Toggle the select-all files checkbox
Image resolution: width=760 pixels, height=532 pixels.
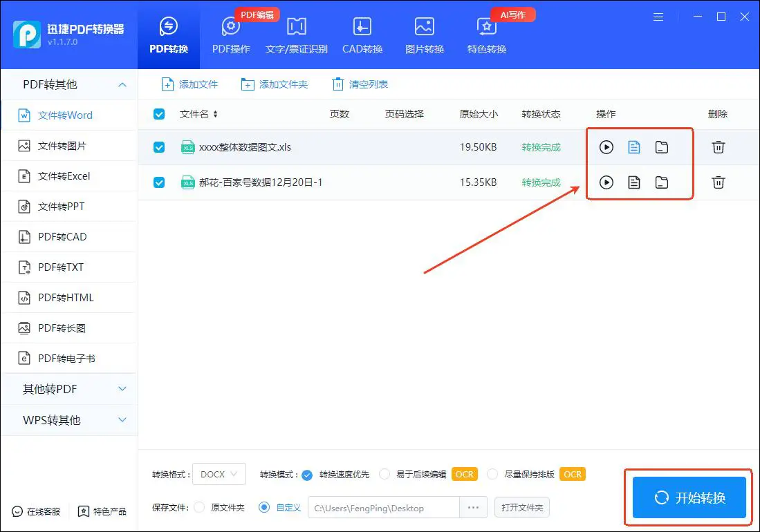[x=159, y=114]
